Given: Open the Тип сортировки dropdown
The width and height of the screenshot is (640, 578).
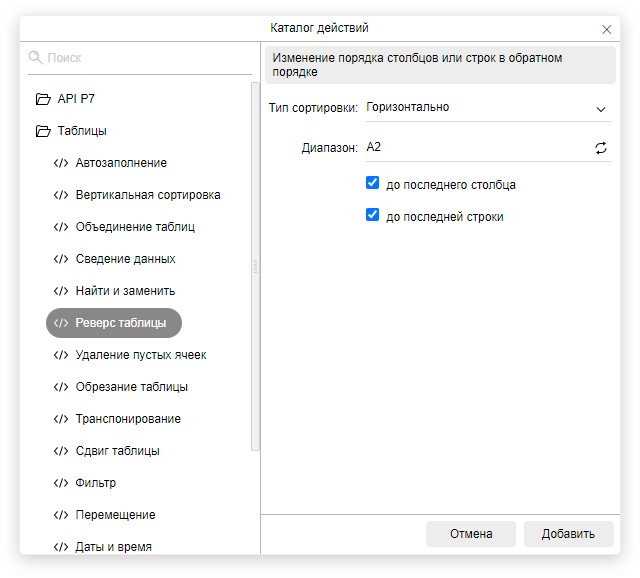Looking at the screenshot, I should tap(487, 108).
